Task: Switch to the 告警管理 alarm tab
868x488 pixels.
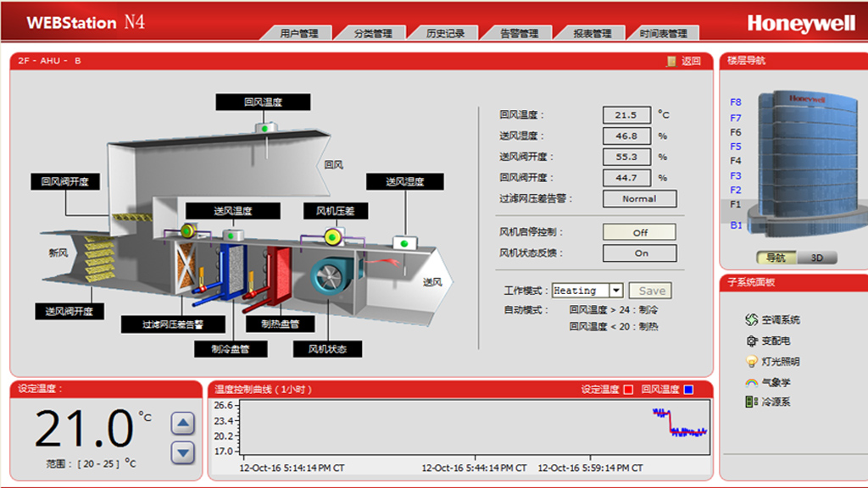Action: [519, 34]
